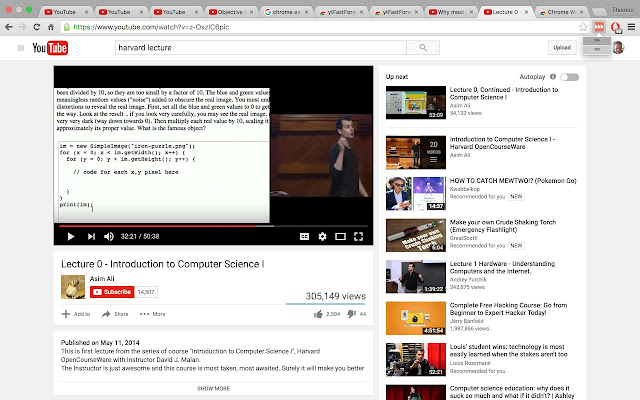
Task: Open the More actions menu
Action: [152, 314]
